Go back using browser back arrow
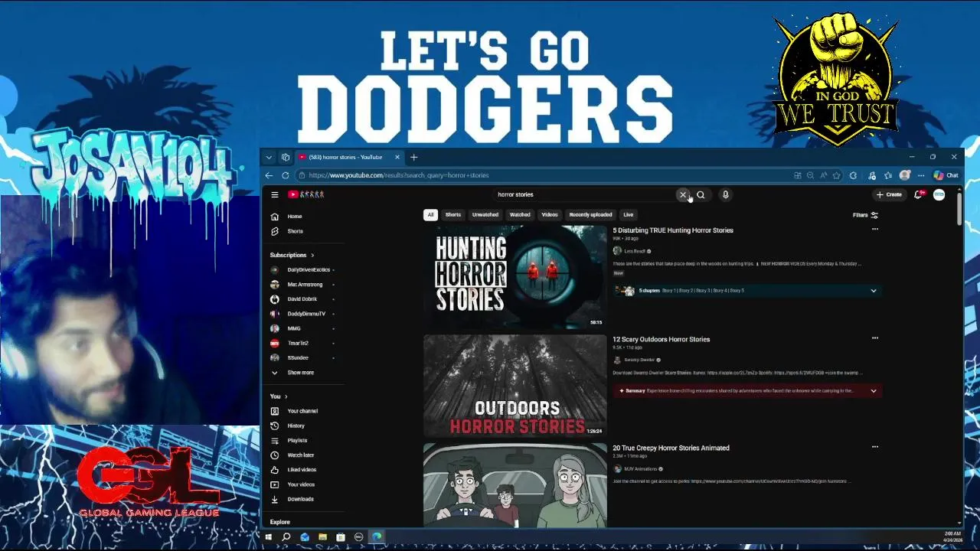980x551 pixels. click(269, 175)
